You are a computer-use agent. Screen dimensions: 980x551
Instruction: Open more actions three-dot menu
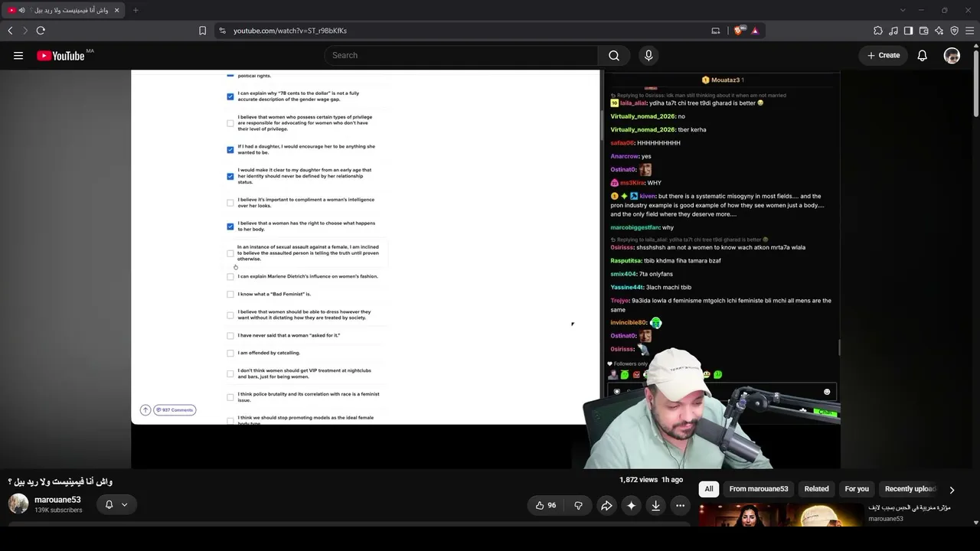click(680, 505)
